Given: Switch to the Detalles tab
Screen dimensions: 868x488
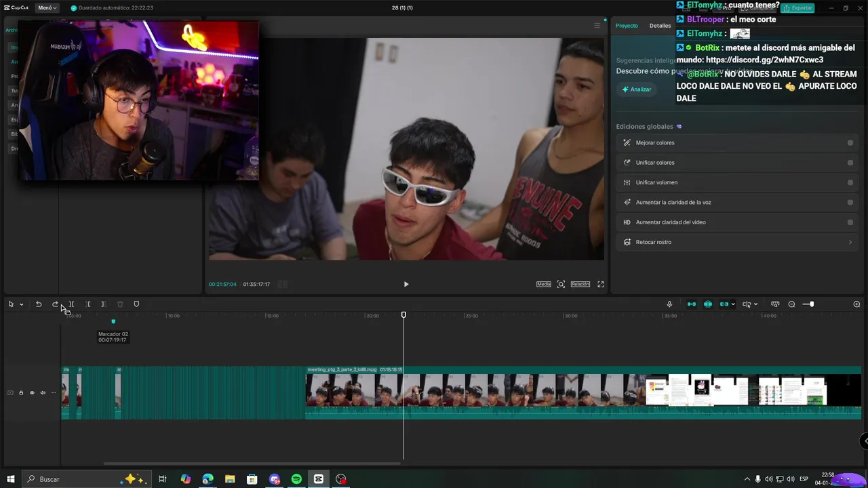Looking at the screenshot, I should pyautogui.click(x=660, y=26).
